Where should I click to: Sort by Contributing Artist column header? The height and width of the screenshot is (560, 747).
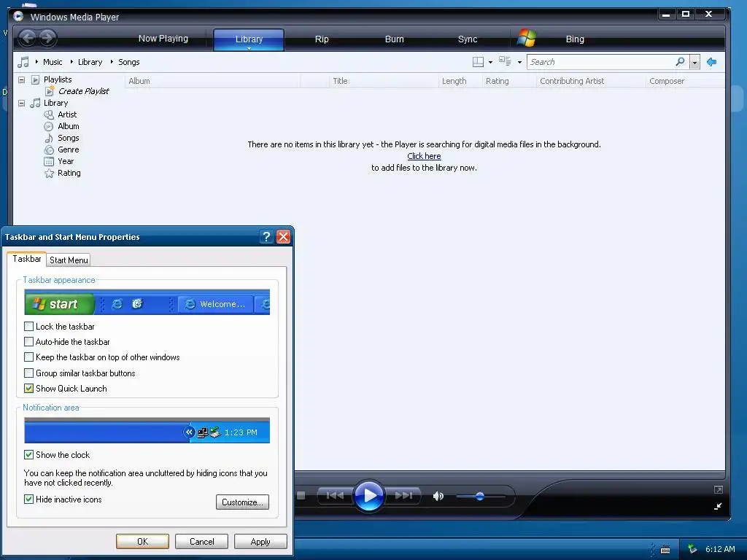[590, 81]
